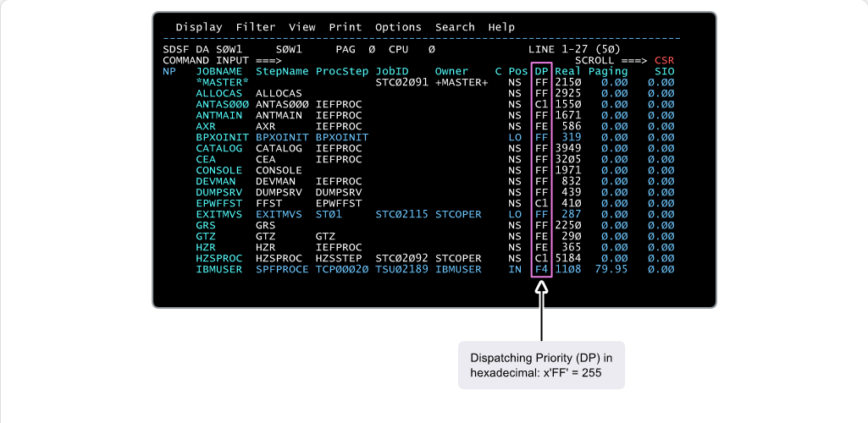Open the Help menu
This screenshot has height=423, width=868.
pos(501,27)
